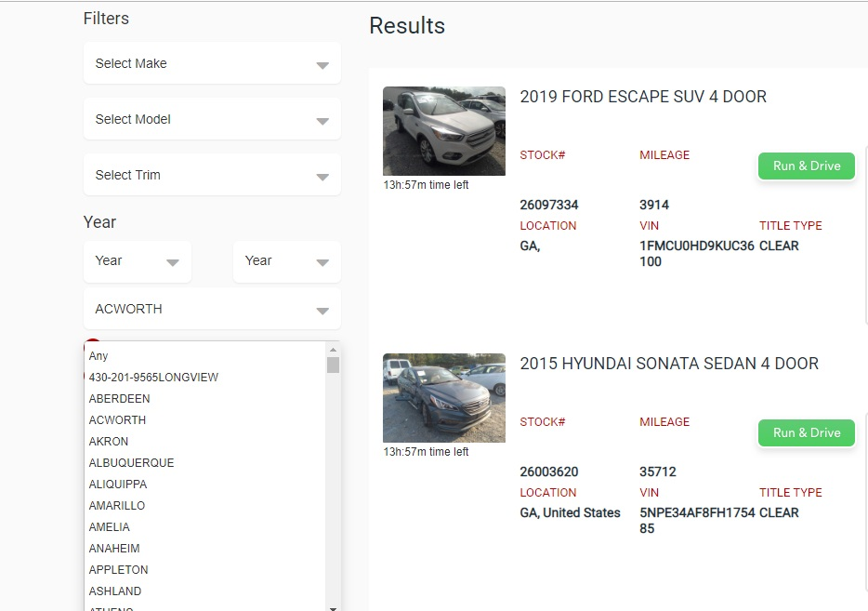
Task: Click location 'GA, United States'
Action: point(571,513)
